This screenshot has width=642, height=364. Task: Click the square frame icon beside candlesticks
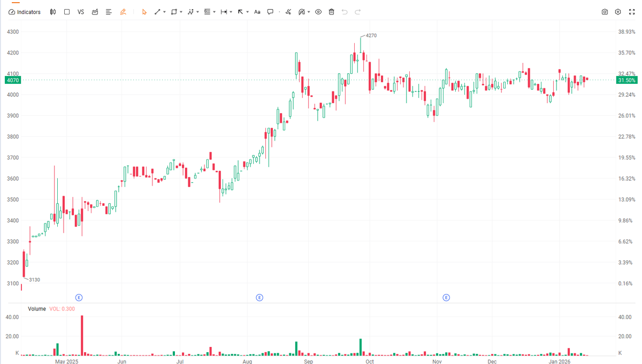(67, 12)
